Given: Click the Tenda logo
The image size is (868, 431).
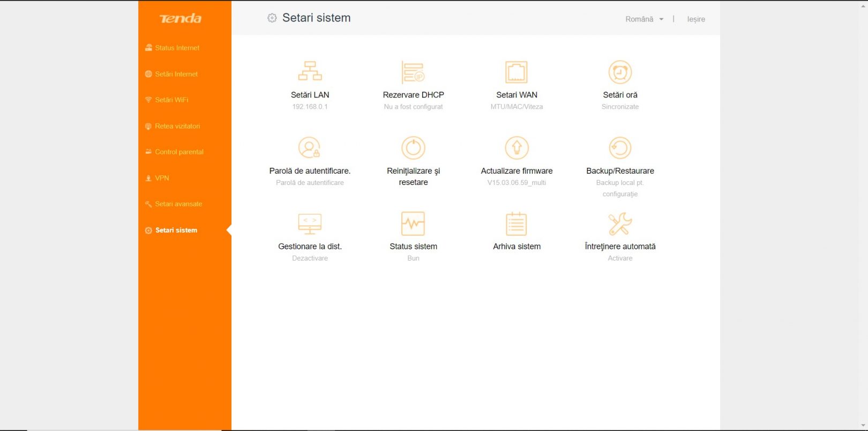Looking at the screenshot, I should 181,19.
